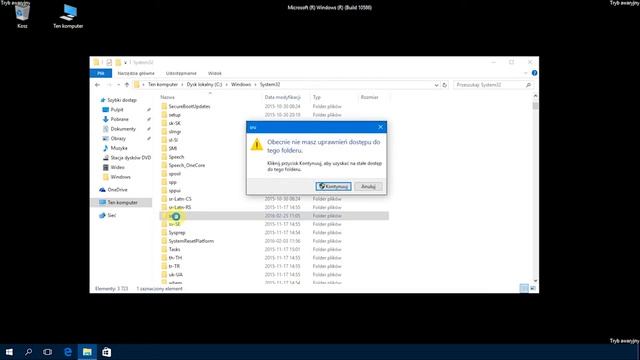Click Ten komputer in the address breadcrumb
Viewport: 640px width, 360px height.
click(x=163, y=84)
